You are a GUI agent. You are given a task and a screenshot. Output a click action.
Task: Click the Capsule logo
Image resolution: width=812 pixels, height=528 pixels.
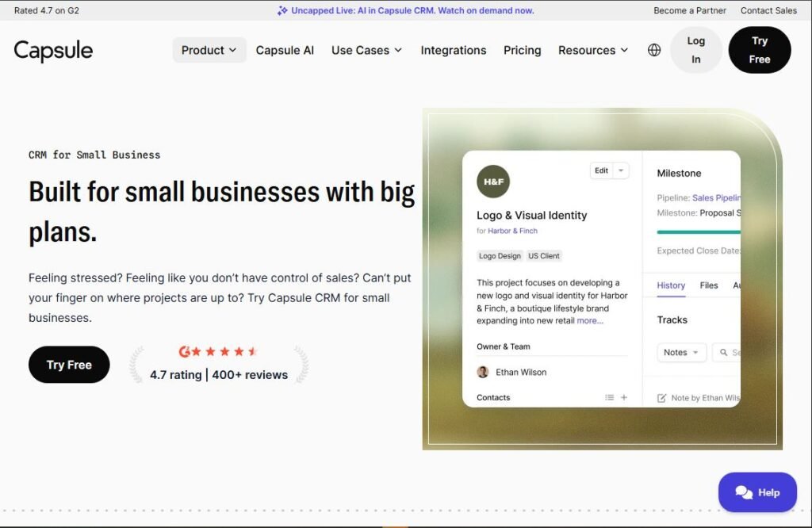tap(52, 50)
